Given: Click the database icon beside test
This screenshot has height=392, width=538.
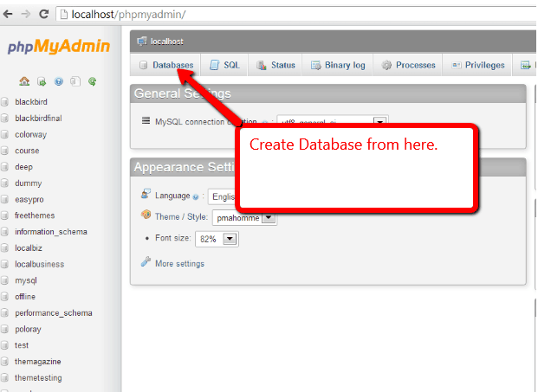Looking at the screenshot, I should tap(4, 345).
